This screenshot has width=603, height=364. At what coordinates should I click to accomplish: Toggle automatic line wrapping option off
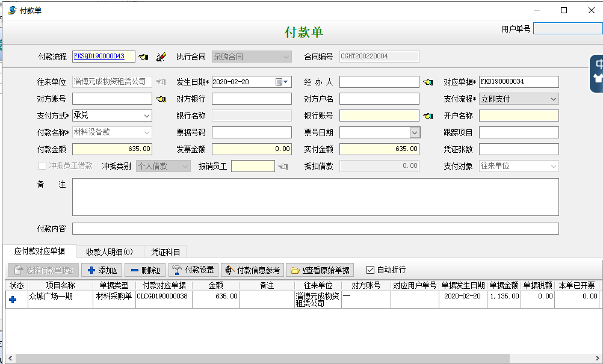point(370,270)
